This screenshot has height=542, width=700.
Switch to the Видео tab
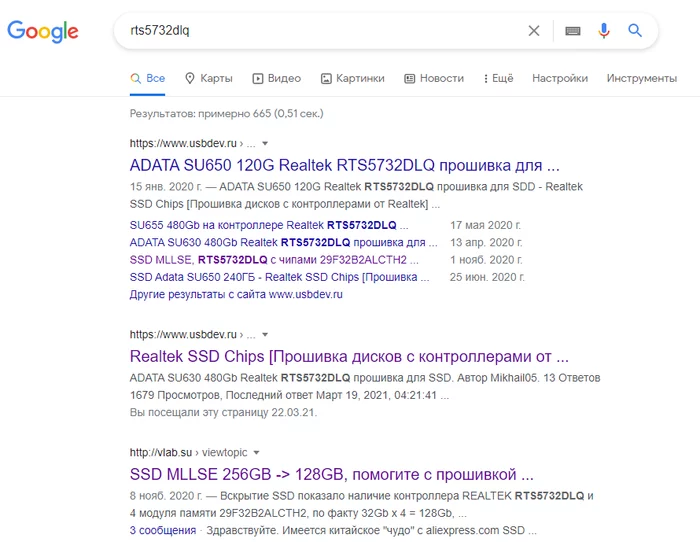(276, 79)
